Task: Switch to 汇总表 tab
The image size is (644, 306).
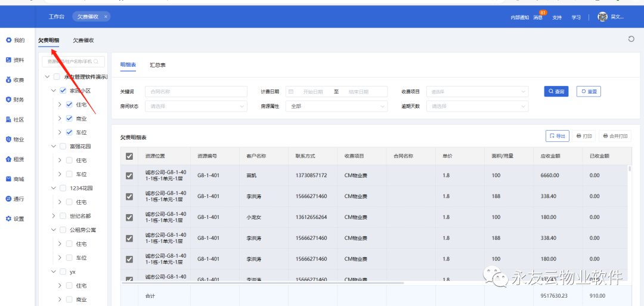Action: [x=157, y=65]
